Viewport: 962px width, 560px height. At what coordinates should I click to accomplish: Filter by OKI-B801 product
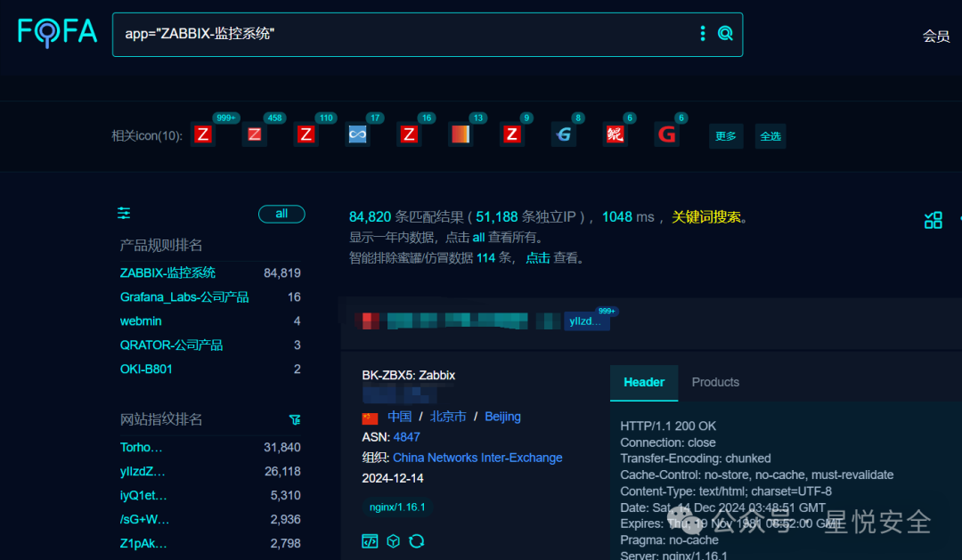click(146, 369)
